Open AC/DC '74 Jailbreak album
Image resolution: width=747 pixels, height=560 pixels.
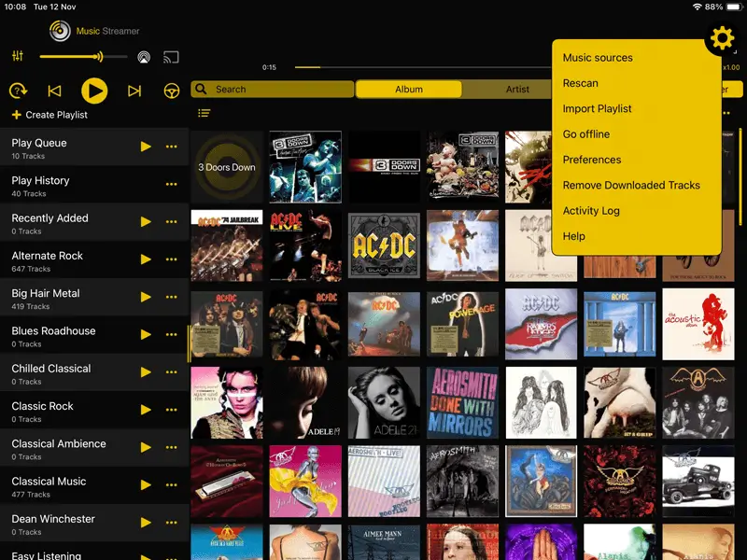(x=227, y=245)
